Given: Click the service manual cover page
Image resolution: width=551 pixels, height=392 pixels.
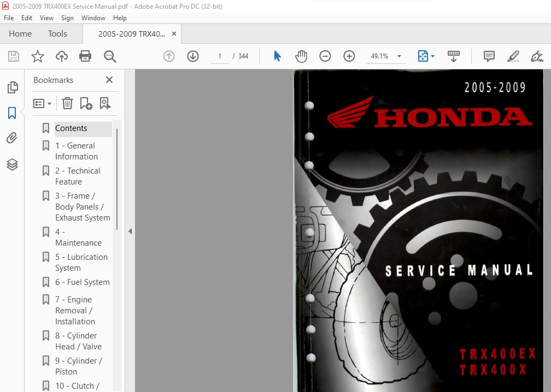Looking at the screenshot, I should (x=419, y=230).
